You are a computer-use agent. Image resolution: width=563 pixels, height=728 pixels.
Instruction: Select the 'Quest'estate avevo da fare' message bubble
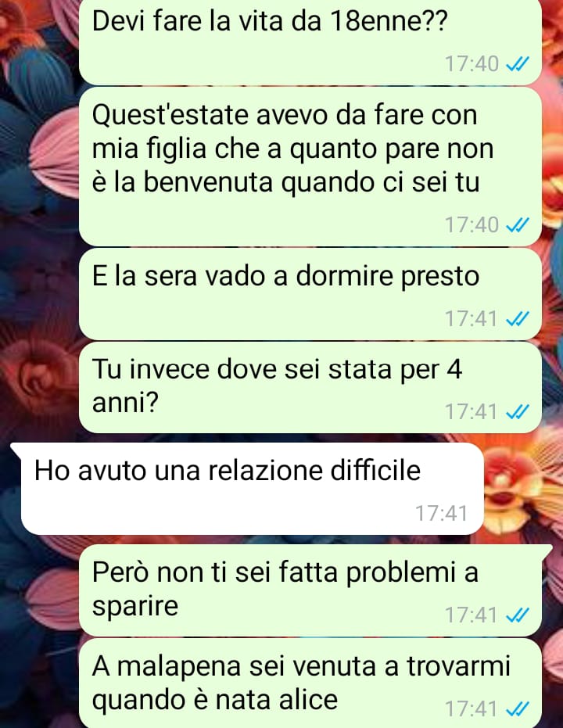(x=310, y=167)
